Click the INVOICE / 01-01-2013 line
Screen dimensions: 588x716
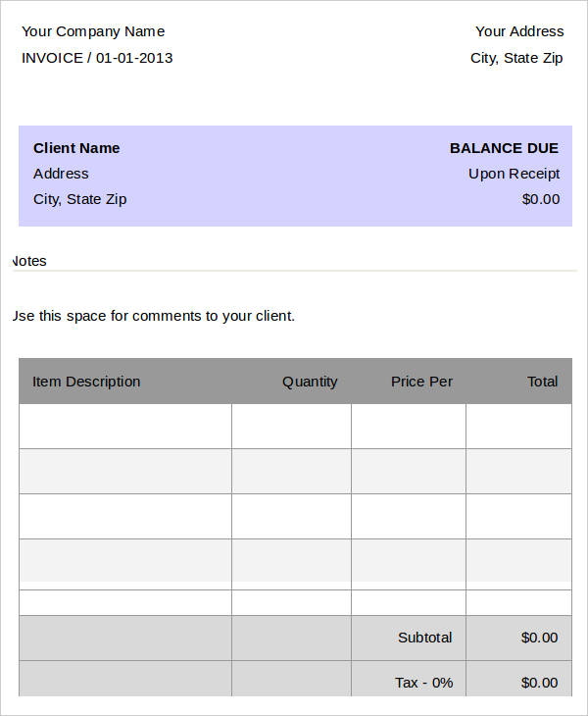[x=97, y=58]
